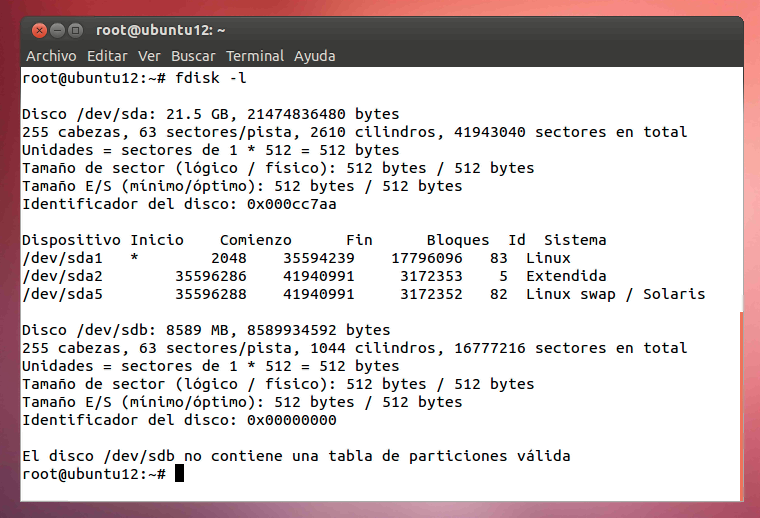Close the terminal window

pos(38,31)
